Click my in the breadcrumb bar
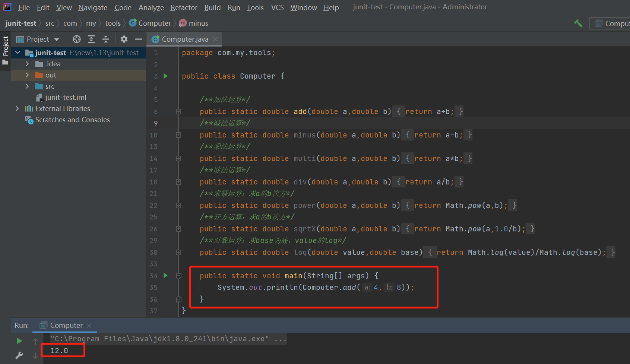The width and height of the screenshot is (630, 364). pyautogui.click(x=91, y=23)
